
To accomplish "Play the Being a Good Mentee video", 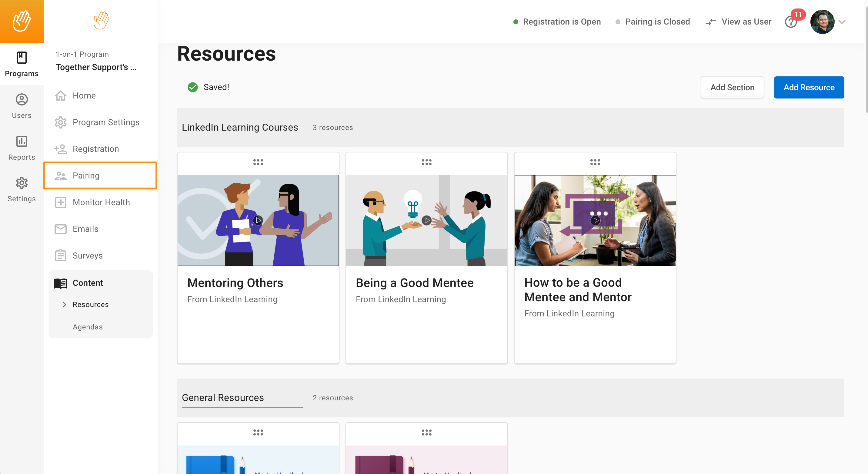I will pos(427,221).
